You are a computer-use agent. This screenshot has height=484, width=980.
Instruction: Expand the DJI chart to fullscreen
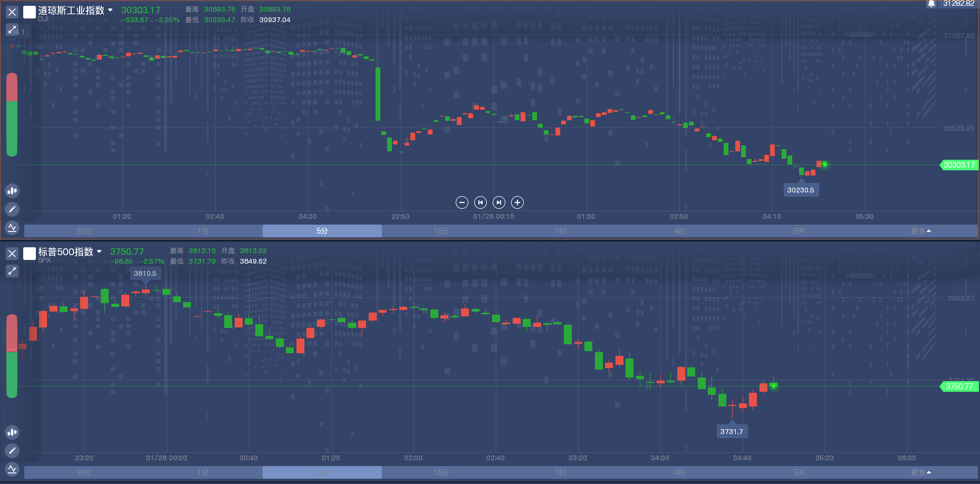[x=12, y=30]
